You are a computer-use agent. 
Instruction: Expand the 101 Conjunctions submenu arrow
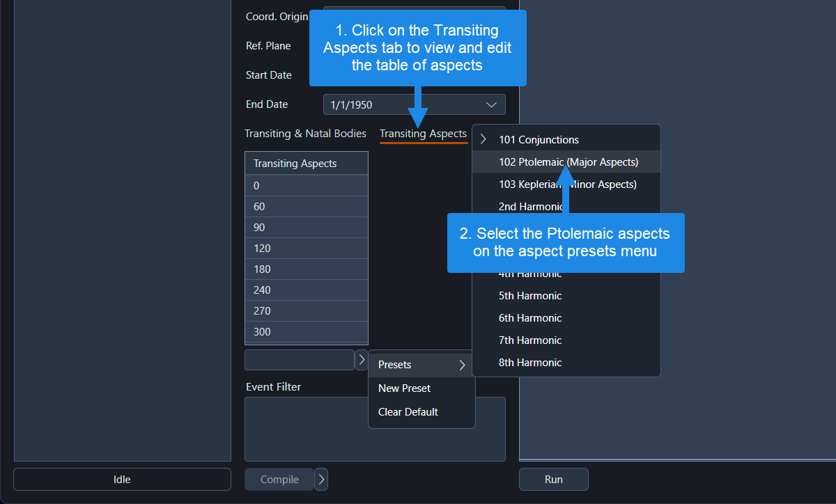[x=483, y=140]
